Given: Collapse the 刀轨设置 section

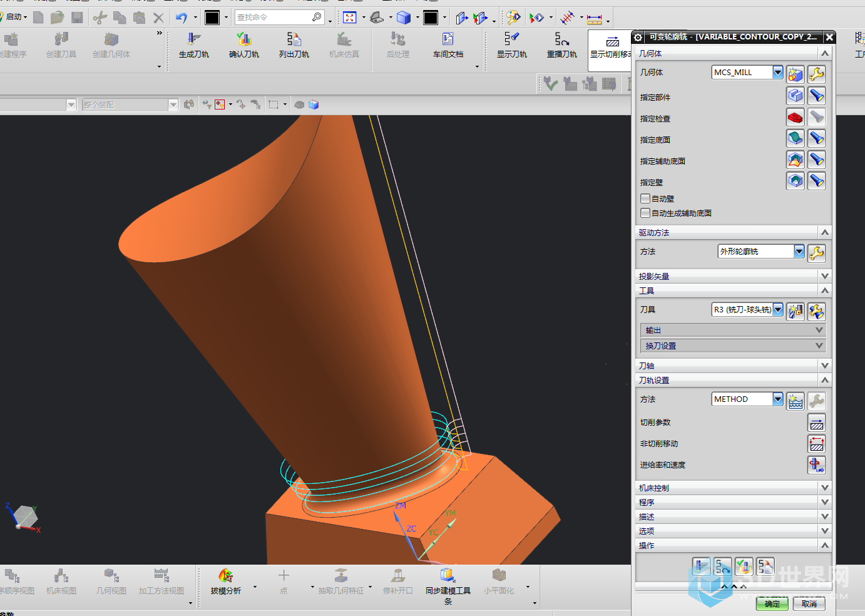Looking at the screenshot, I should 734,380.
